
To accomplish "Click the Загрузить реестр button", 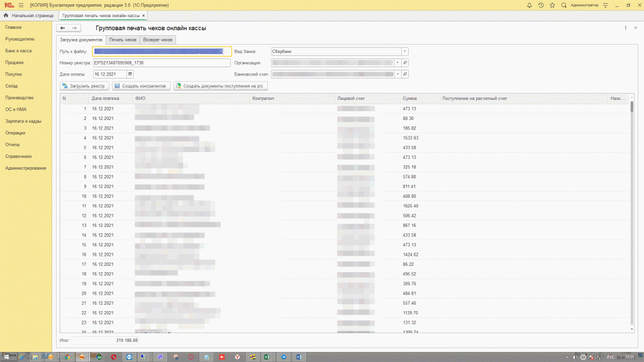I will click(x=84, y=85).
